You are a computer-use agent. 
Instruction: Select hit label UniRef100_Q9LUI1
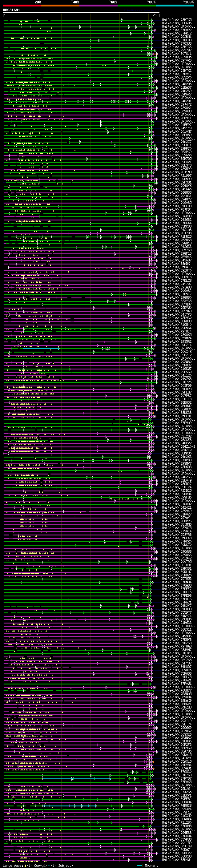click(x=177, y=145)
